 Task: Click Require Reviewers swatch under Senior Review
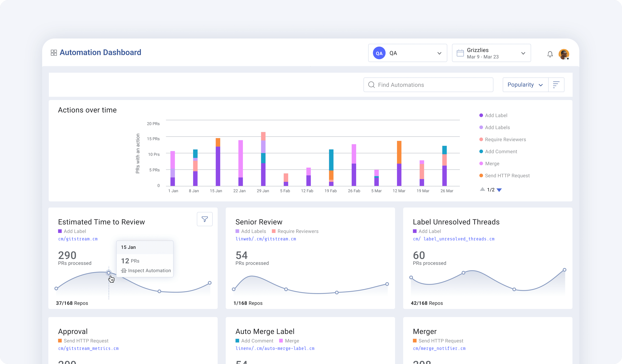273,231
